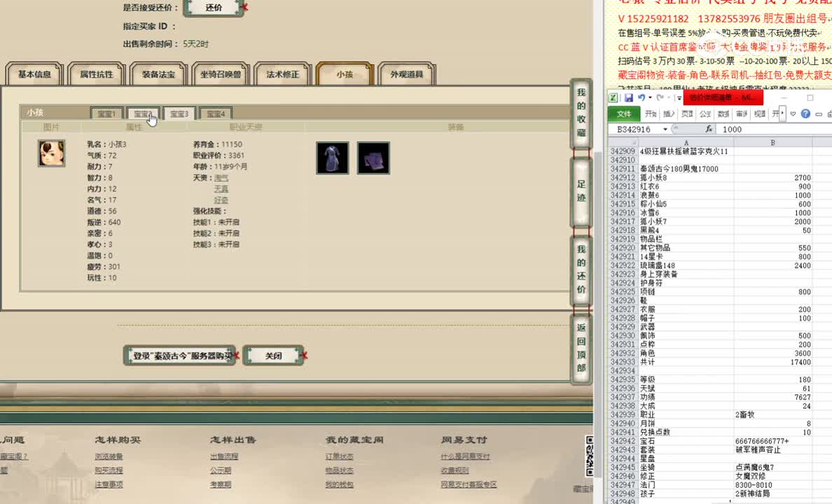832x504 pixels.
Task: Switch to the 外观道具 tab
Action: [406, 73]
